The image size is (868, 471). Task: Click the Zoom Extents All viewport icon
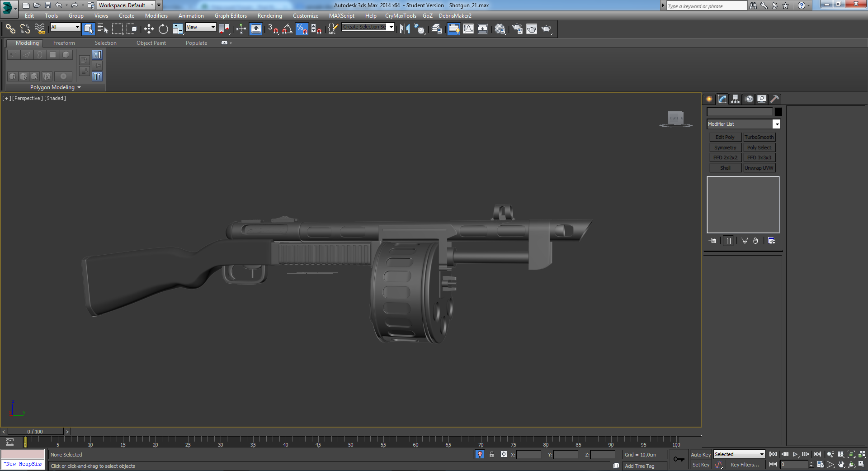862,454
